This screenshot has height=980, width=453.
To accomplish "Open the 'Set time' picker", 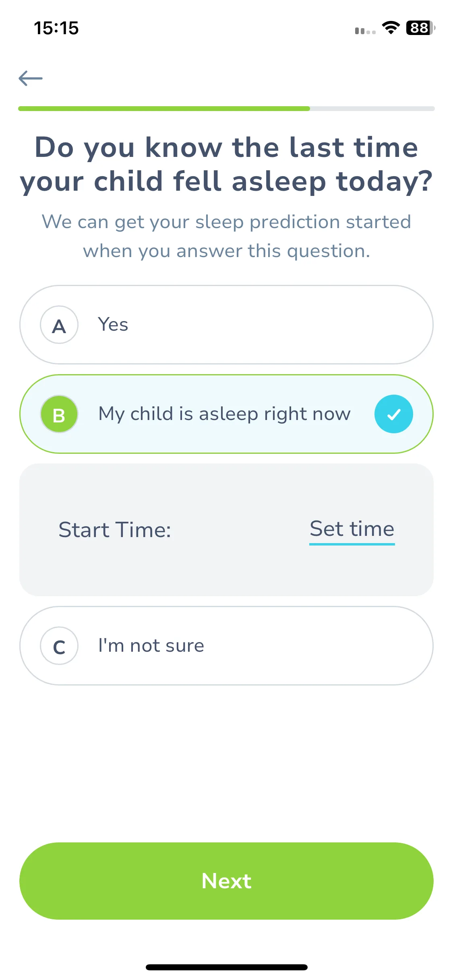I will (x=352, y=529).
